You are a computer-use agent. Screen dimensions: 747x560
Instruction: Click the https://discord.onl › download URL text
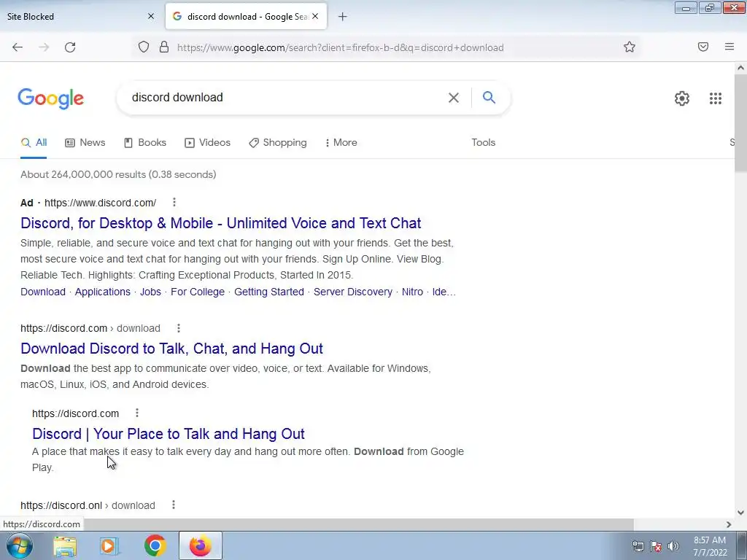coord(88,505)
